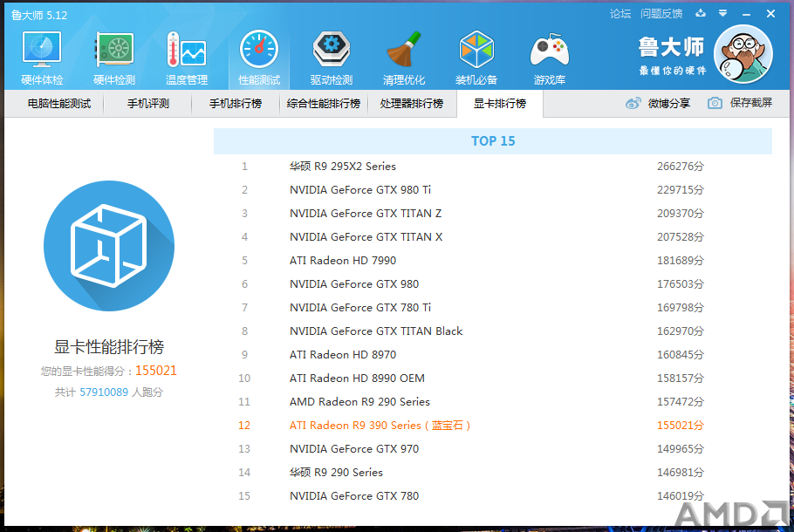
Task: Click the 鲁大师 mascot avatar
Action: [x=743, y=54]
